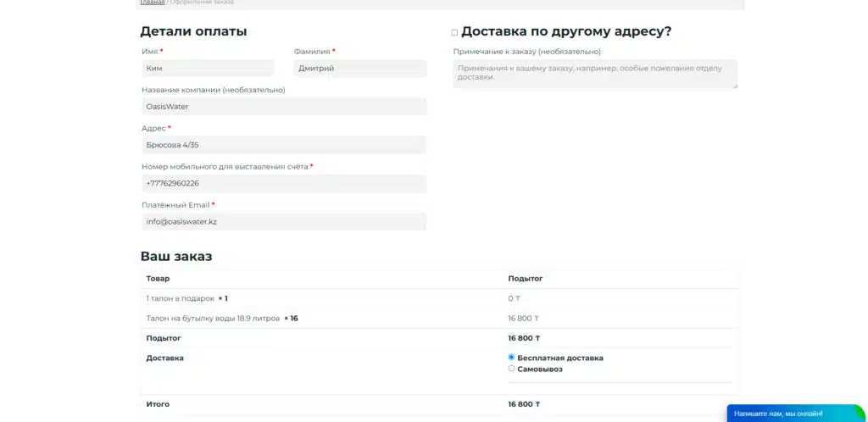The height and width of the screenshot is (422, 868).
Task: Click the Итого row label
Action: (158, 404)
